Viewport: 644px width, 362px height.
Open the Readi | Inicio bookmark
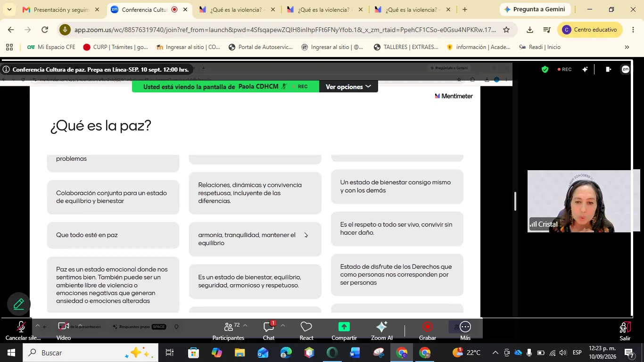click(x=540, y=47)
